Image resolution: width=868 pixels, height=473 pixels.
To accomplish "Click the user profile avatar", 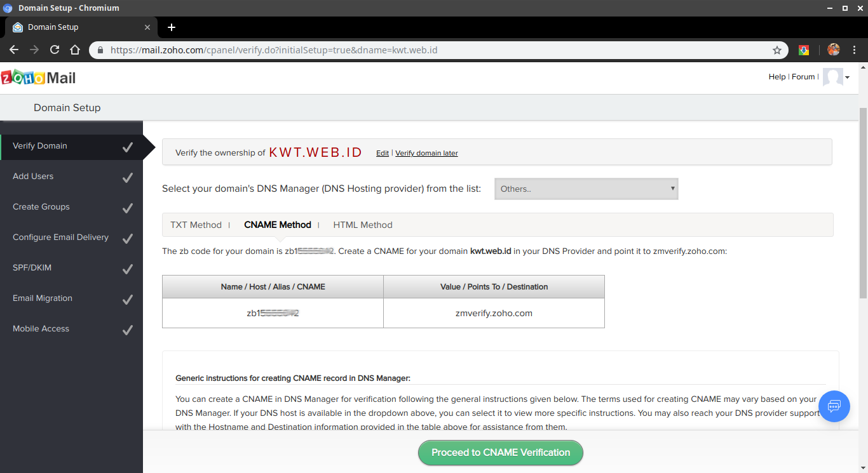I will (832, 77).
